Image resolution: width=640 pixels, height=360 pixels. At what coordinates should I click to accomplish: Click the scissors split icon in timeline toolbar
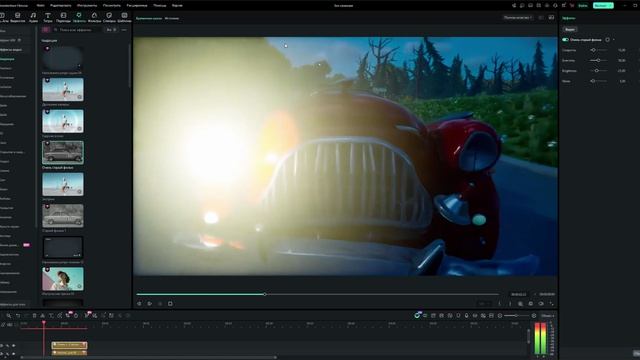[x=42, y=316]
